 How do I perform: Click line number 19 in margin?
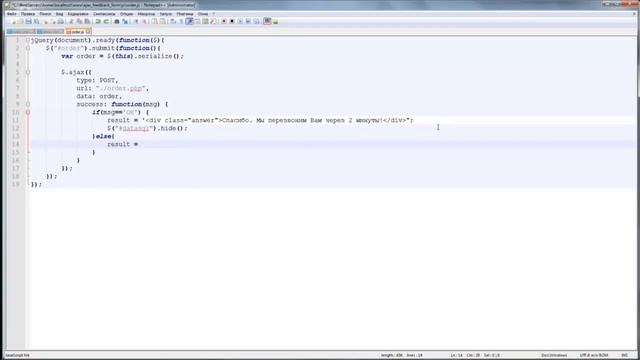[x=16, y=184]
